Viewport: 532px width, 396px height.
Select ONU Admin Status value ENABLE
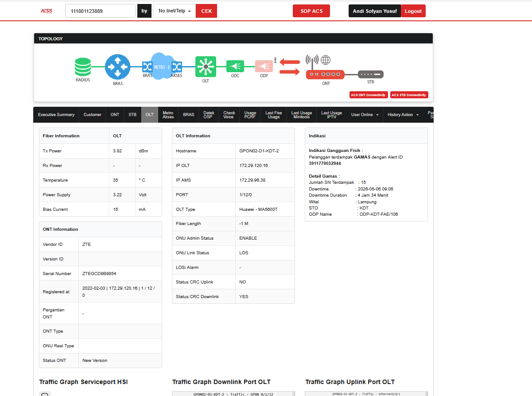(249, 238)
